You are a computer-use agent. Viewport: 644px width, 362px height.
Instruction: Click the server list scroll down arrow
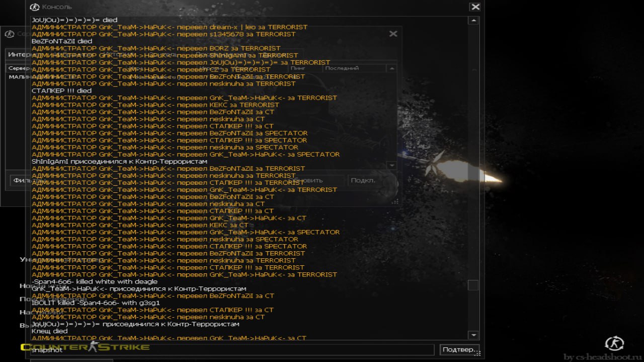391,165
